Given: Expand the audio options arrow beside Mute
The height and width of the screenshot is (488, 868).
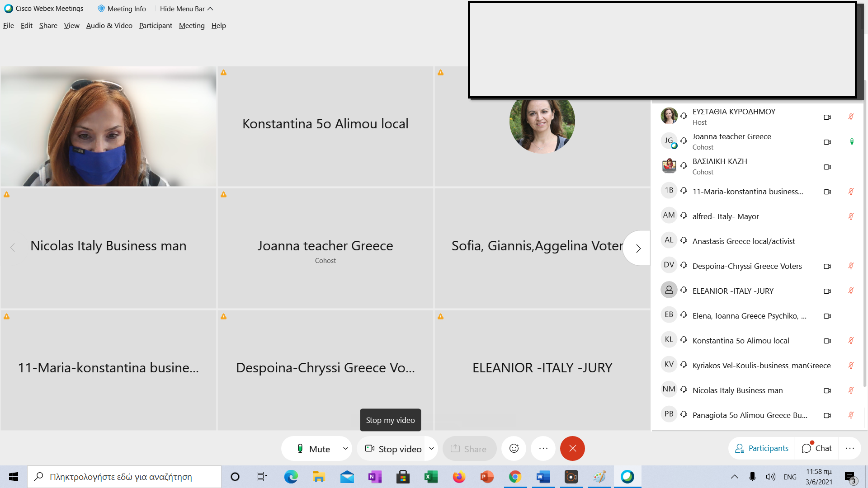Looking at the screenshot, I should 345,449.
